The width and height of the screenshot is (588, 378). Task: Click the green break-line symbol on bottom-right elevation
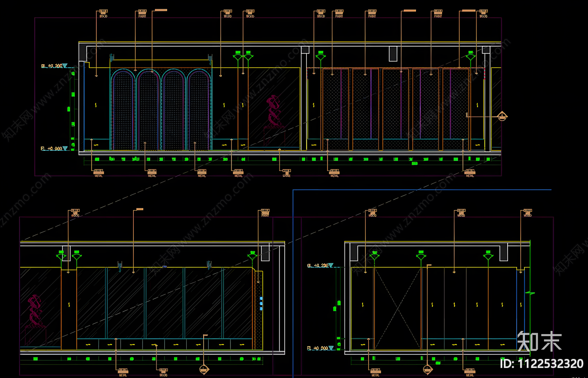[x=530, y=293]
